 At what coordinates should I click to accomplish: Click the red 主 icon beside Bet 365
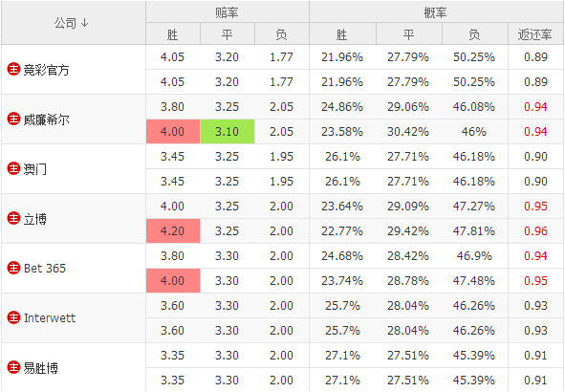(x=13, y=268)
